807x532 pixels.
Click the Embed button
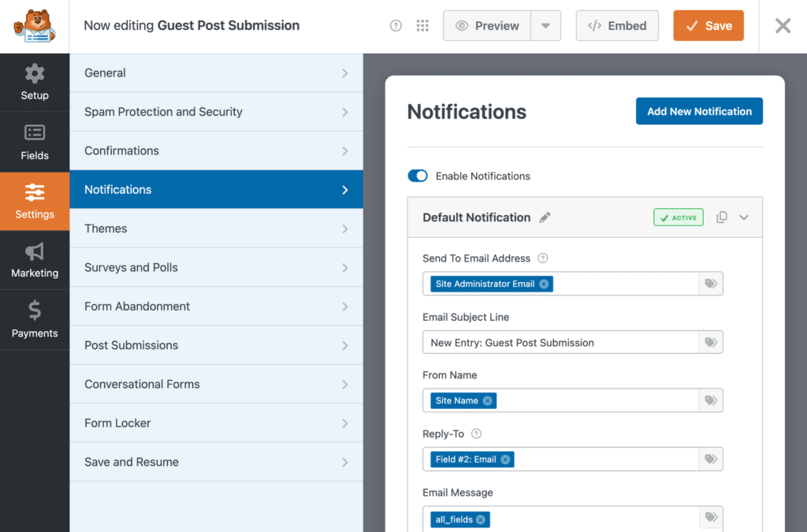(x=617, y=26)
